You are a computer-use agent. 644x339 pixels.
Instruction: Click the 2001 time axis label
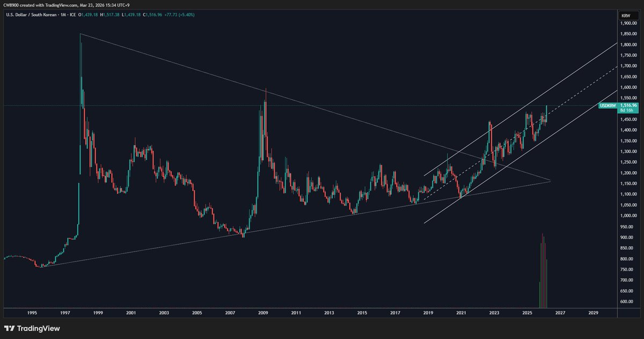pyautogui.click(x=130, y=312)
